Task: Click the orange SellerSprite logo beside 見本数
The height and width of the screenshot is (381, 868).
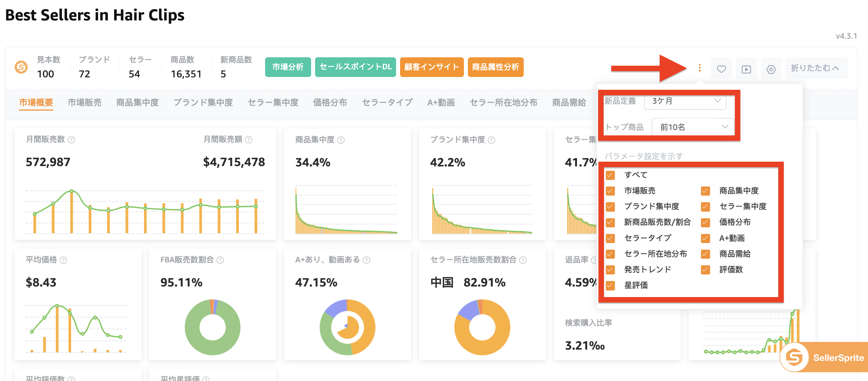Action: click(21, 67)
